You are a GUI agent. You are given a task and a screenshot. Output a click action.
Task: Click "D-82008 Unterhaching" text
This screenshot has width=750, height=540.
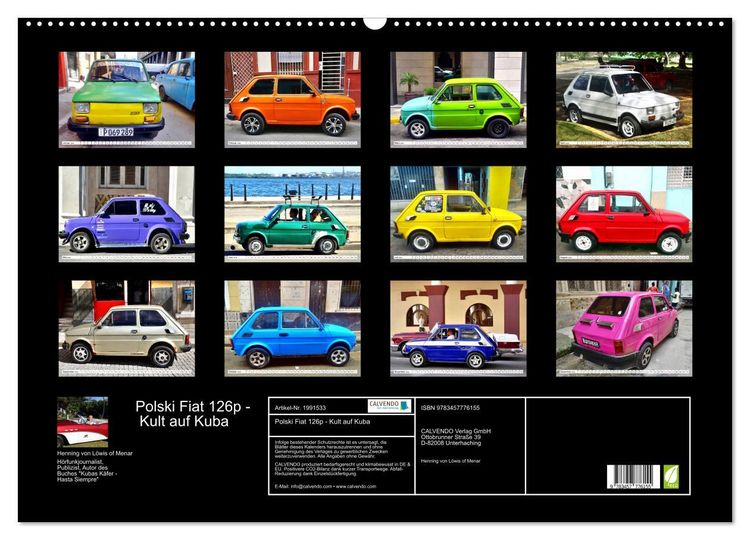[451, 443]
